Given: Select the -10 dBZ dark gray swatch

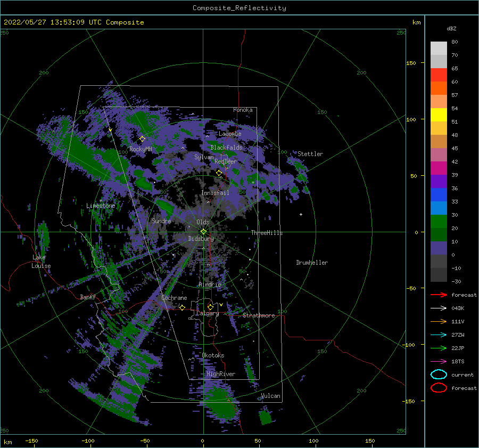Looking at the screenshot, I should click(439, 275).
